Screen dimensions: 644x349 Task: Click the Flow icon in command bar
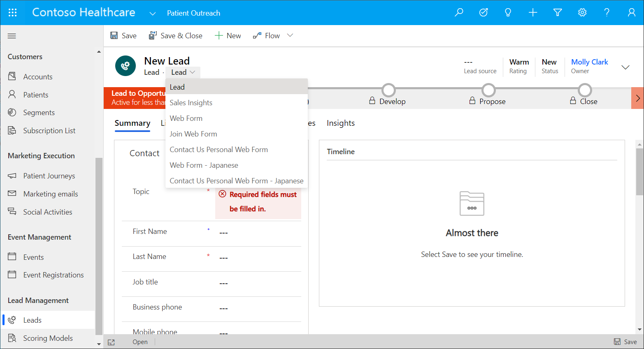point(257,36)
